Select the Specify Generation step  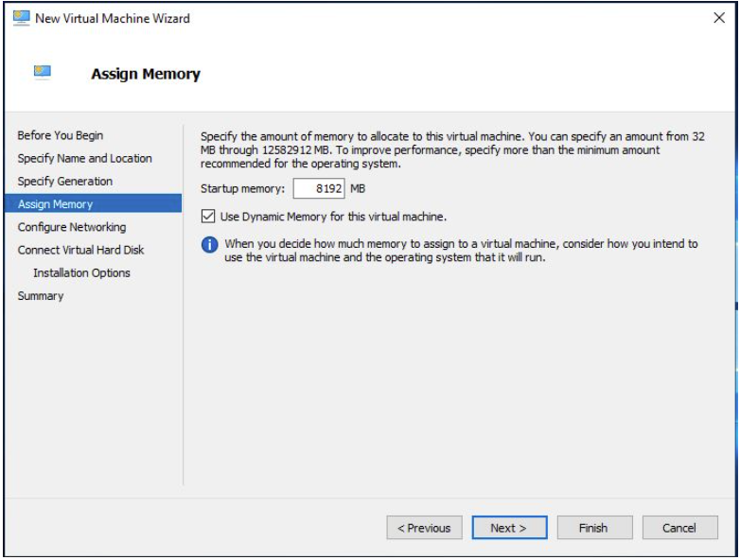[x=65, y=182]
